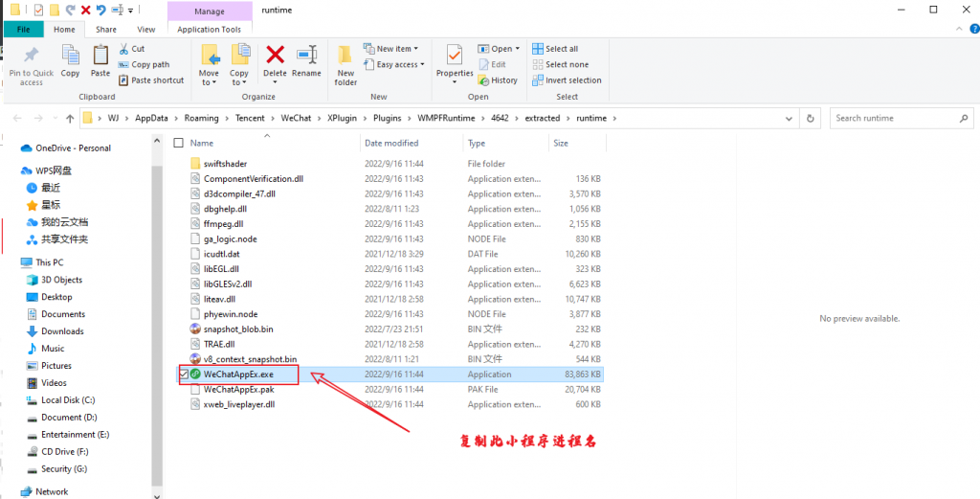This screenshot has width=980, height=499.
Task: Click History in Open group
Action: [498, 80]
